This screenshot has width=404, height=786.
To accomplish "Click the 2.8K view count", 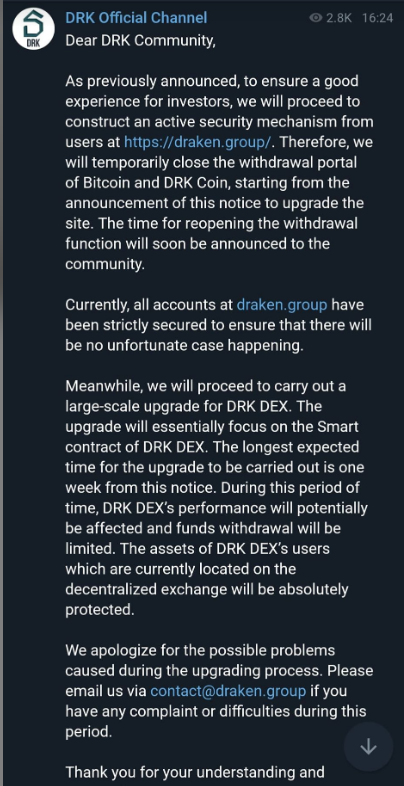I will [x=339, y=18].
